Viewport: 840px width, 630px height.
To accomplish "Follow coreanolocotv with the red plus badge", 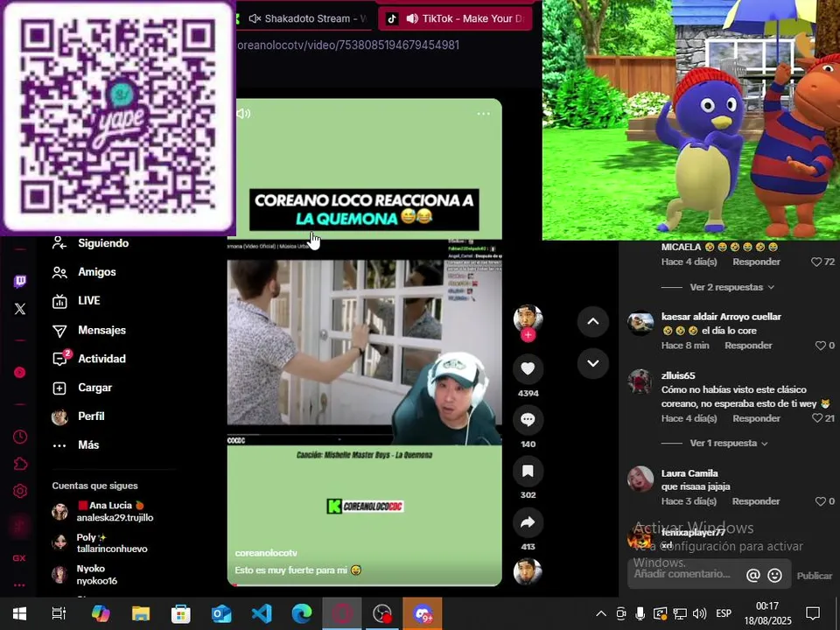I will 528,335.
